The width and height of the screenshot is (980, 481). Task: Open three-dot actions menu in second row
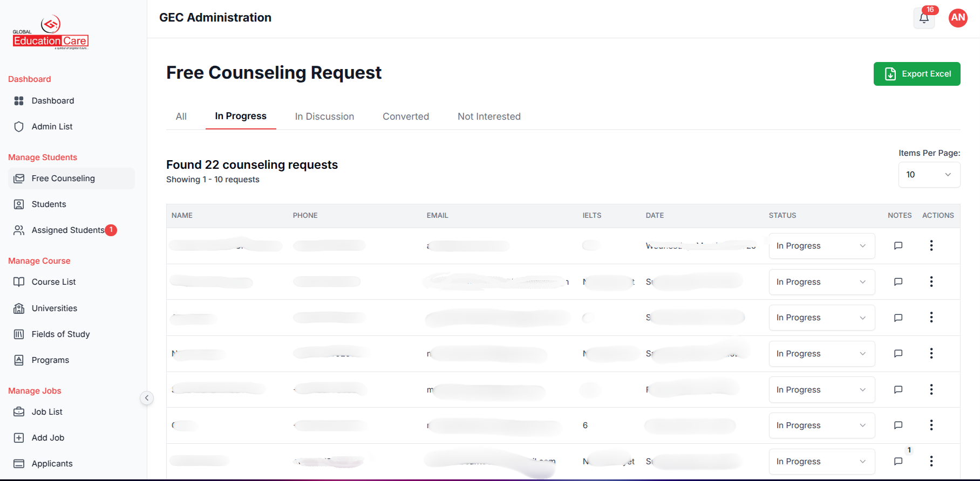point(931,281)
